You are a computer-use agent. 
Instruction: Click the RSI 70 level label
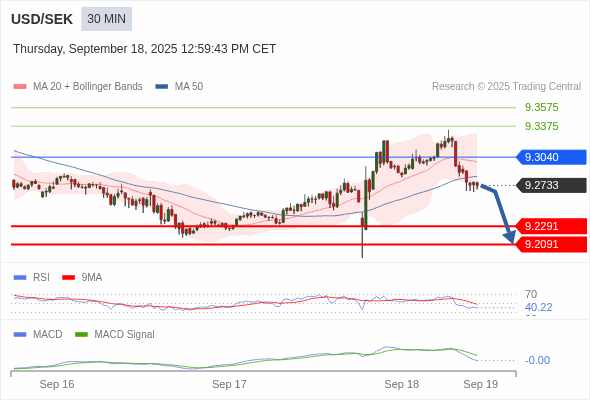pos(531,294)
